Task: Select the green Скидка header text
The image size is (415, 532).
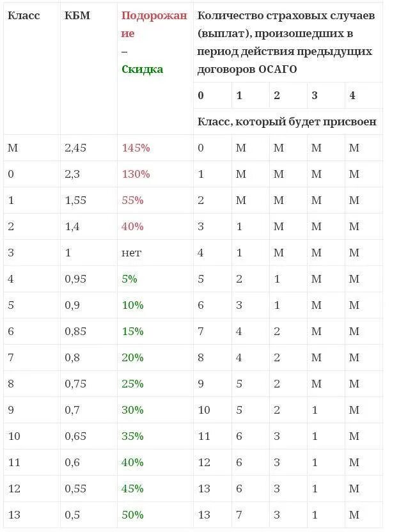Action: click(142, 69)
